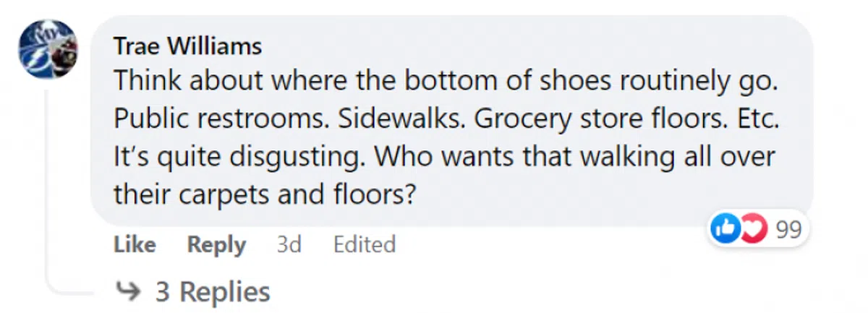The height and width of the screenshot is (313, 868).
Task: Click the blue thumbs-up reaction icon
Action: (x=726, y=230)
